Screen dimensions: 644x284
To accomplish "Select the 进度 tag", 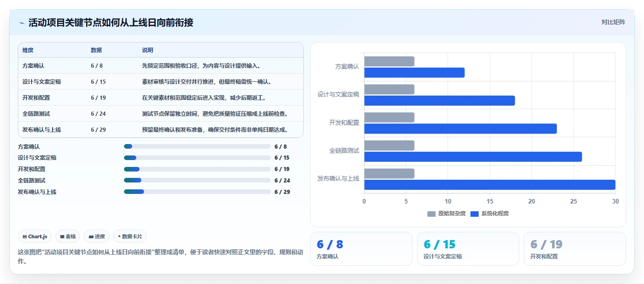I will click(x=97, y=236).
